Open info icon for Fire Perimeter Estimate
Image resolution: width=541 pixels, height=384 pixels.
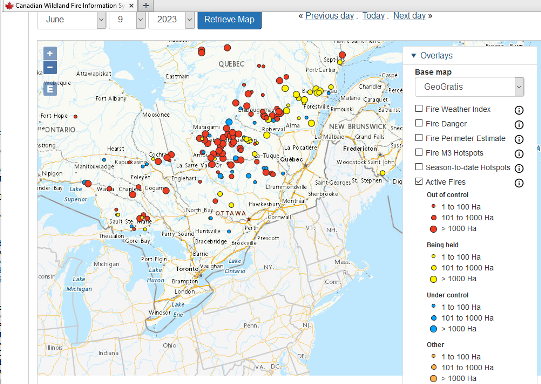coord(519,139)
